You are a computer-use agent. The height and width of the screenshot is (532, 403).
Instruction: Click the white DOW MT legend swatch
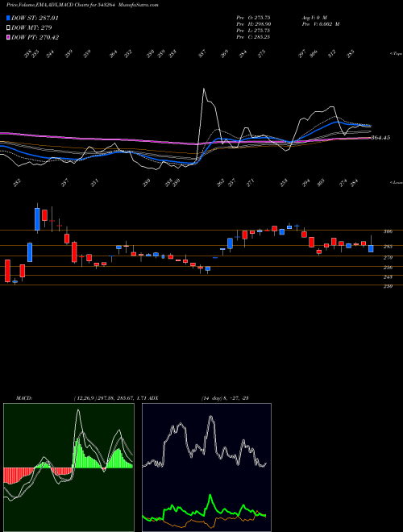tap(8, 27)
